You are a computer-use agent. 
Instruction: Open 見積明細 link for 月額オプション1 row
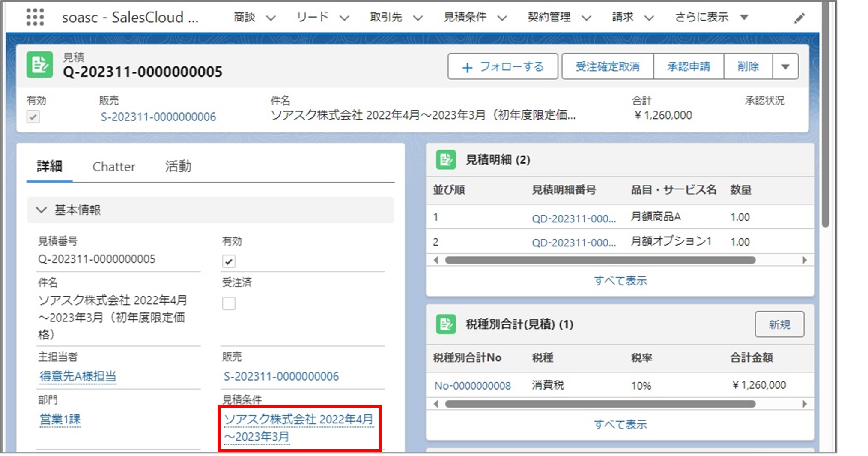574,243
